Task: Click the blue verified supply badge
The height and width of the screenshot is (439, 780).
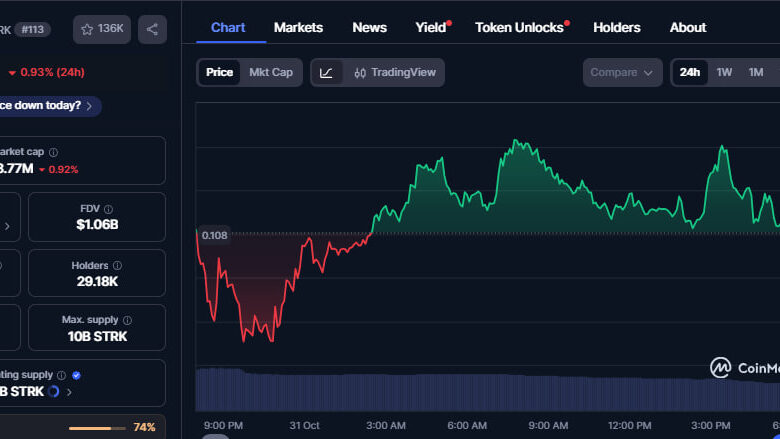Action: [77, 375]
